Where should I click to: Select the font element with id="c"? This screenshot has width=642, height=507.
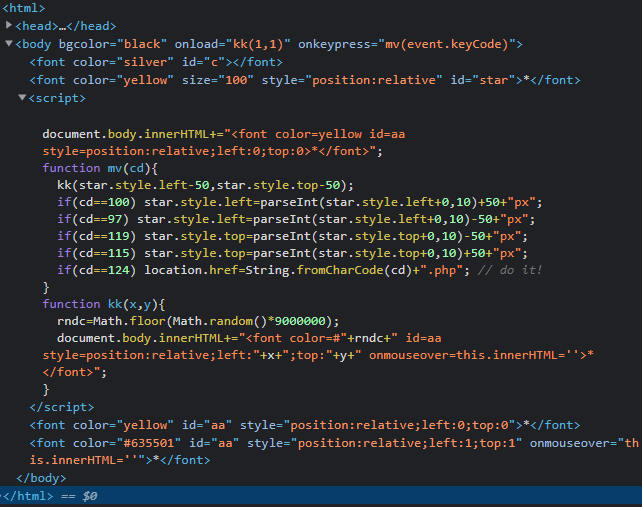coord(156,62)
